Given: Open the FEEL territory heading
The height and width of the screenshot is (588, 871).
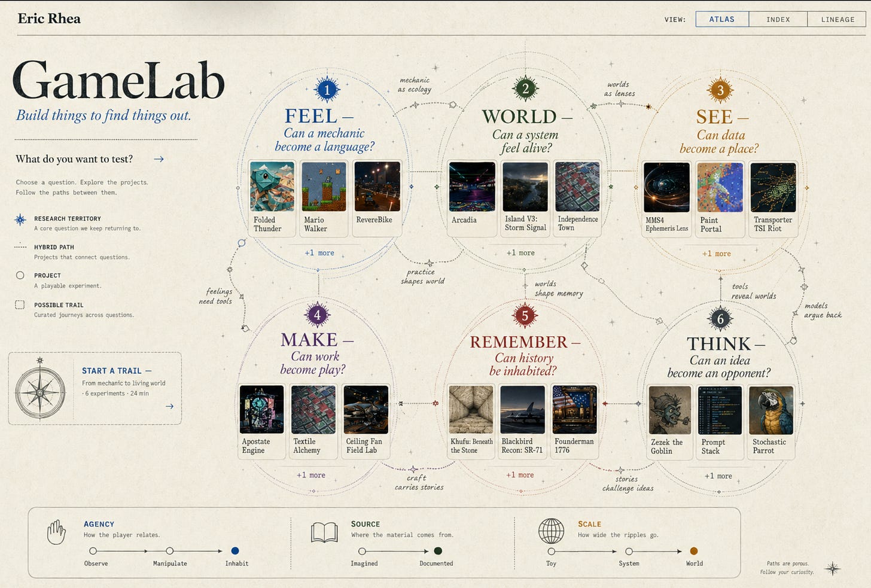Looking at the screenshot, I should click(319, 116).
